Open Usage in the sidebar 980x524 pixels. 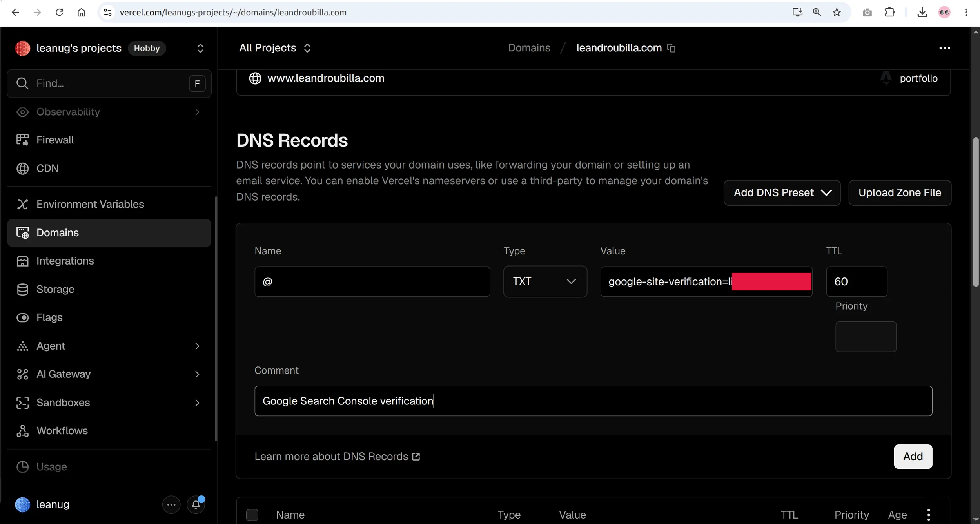109,467
